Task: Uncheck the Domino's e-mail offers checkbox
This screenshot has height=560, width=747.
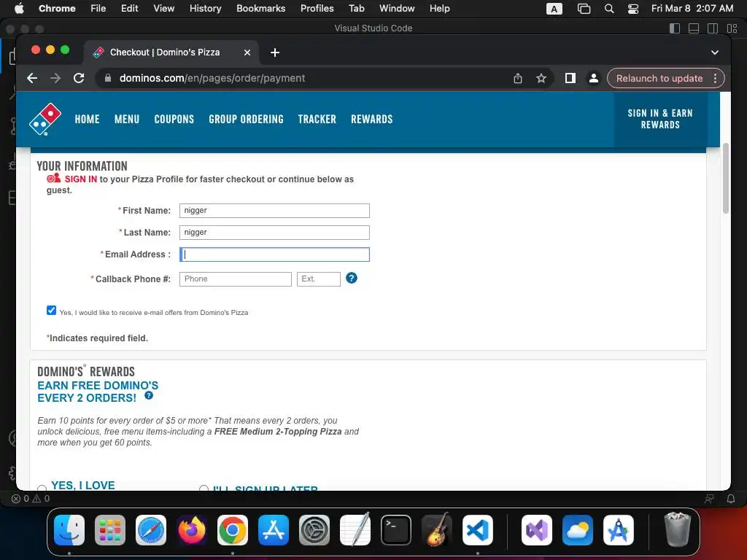Action: pos(52,311)
